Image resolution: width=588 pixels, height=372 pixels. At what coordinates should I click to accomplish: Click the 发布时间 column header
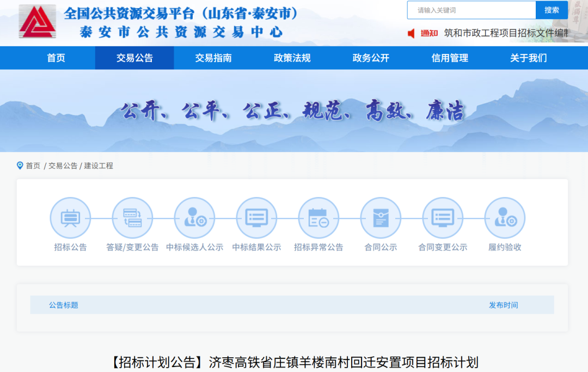pos(503,305)
